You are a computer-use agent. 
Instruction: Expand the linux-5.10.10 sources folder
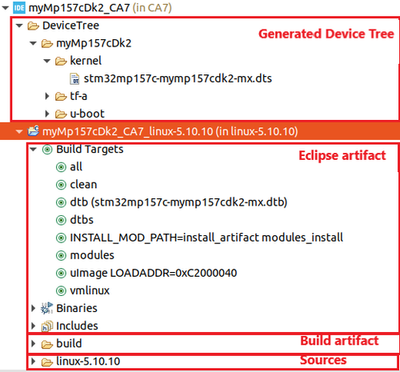coord(33,362)
